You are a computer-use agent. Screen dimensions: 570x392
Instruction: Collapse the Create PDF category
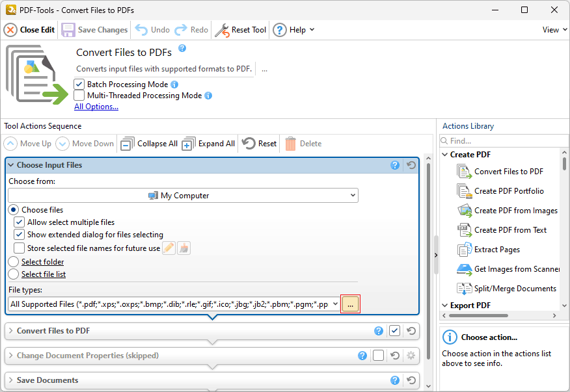(x=445, y=155)
